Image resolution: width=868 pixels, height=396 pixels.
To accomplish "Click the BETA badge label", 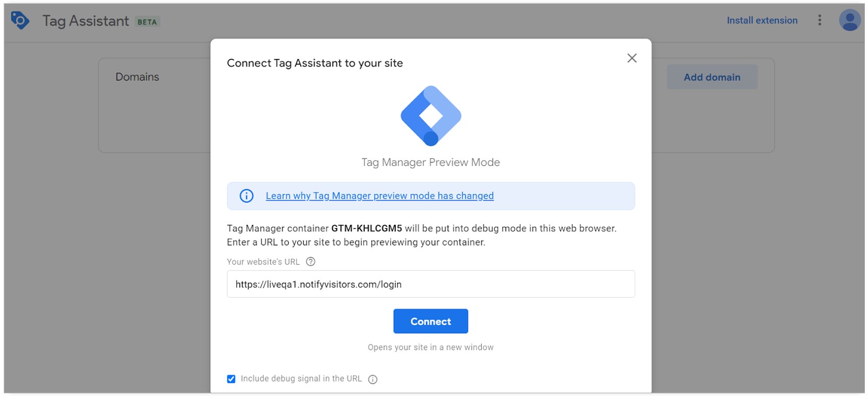I will pos(147,22).
